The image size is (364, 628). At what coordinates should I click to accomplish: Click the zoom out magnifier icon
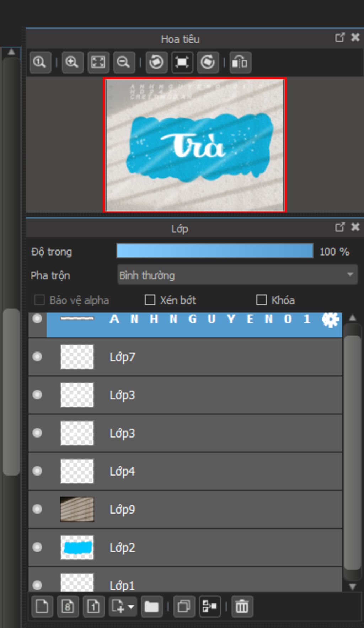(x=124, y=63)
